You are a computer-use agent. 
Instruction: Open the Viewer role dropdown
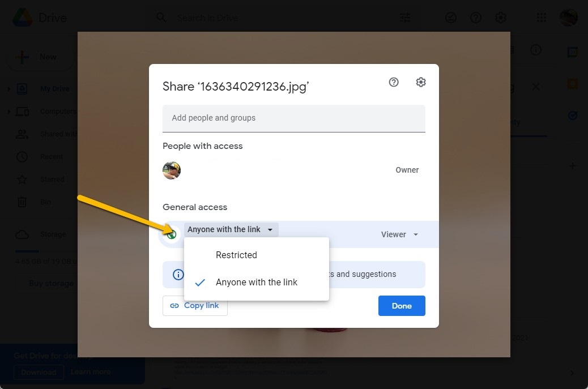(399, 234)
